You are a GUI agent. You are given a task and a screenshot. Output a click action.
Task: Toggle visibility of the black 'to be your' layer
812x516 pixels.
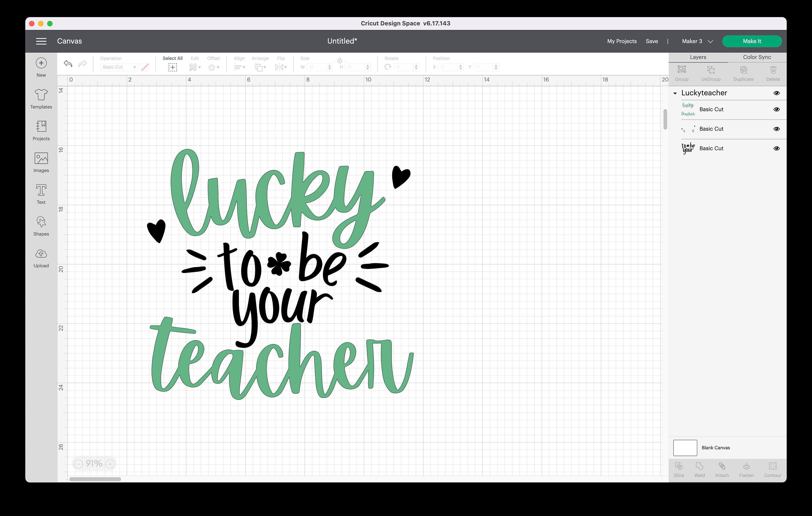coord(777,148)
